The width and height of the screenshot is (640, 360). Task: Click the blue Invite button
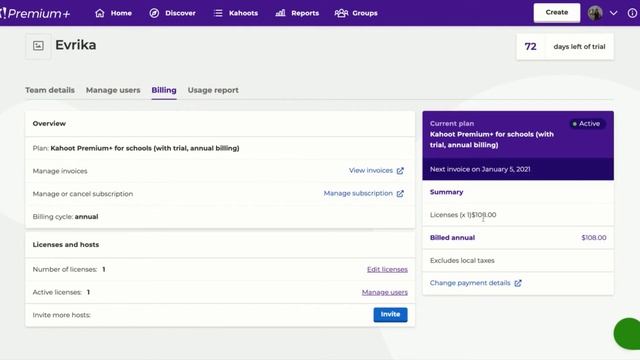pos(390,314)
